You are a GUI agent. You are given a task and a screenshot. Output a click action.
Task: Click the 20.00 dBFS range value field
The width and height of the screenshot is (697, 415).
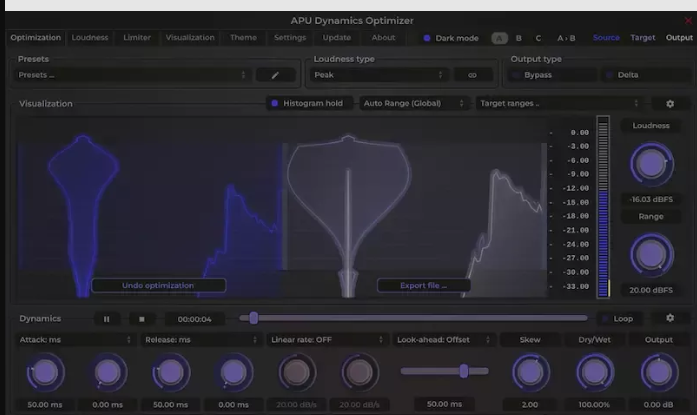[651, 290]
